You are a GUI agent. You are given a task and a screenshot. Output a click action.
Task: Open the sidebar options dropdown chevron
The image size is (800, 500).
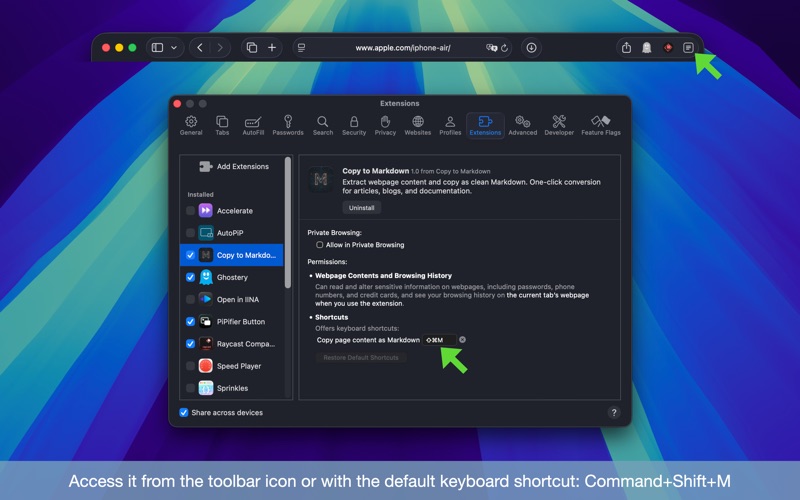[x=174, y=47]
